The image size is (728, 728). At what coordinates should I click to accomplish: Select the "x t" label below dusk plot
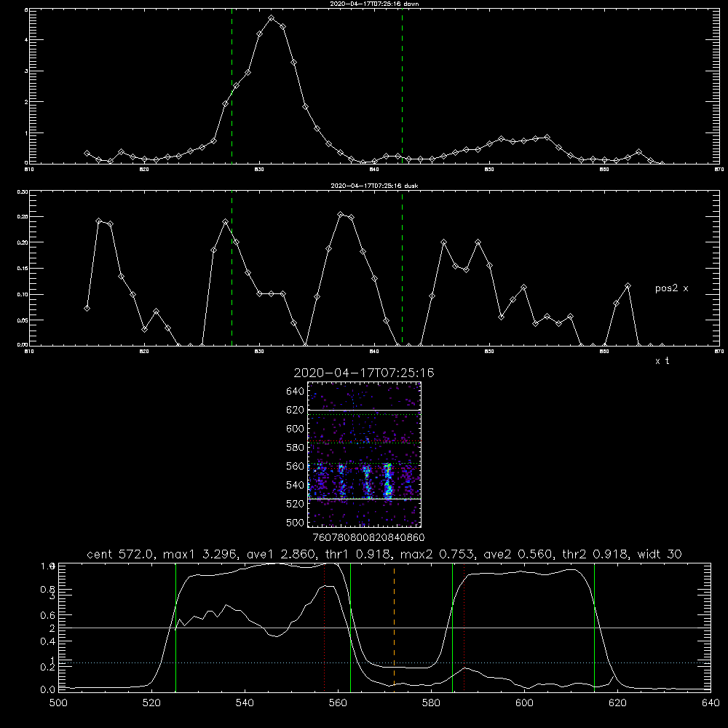662,361
